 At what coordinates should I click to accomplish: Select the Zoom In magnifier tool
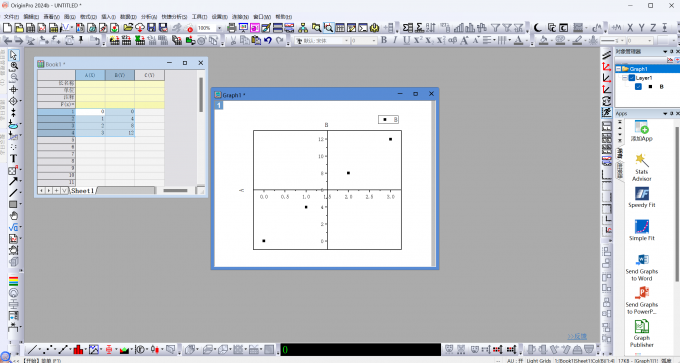14,66
